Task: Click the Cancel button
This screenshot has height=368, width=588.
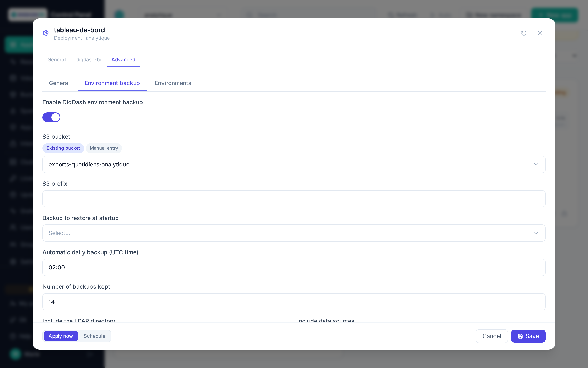Action: pyautogui.click(x=492, y=336)
